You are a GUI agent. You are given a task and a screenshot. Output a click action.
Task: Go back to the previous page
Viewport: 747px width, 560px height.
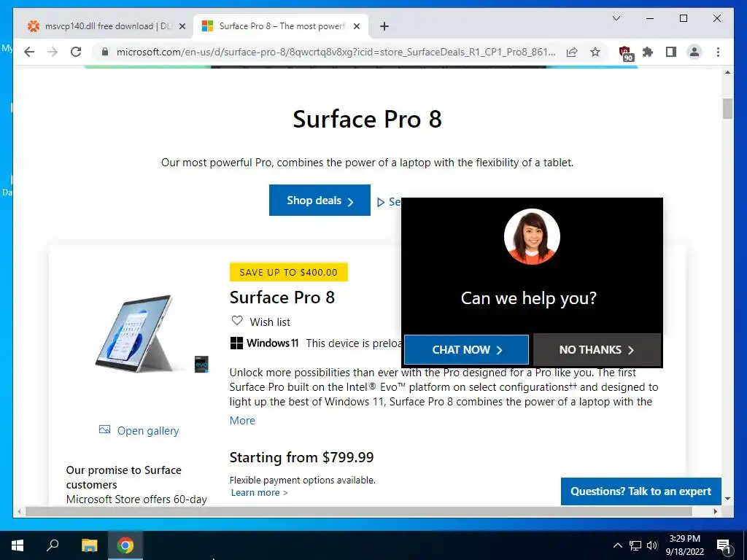coord(29,52)
